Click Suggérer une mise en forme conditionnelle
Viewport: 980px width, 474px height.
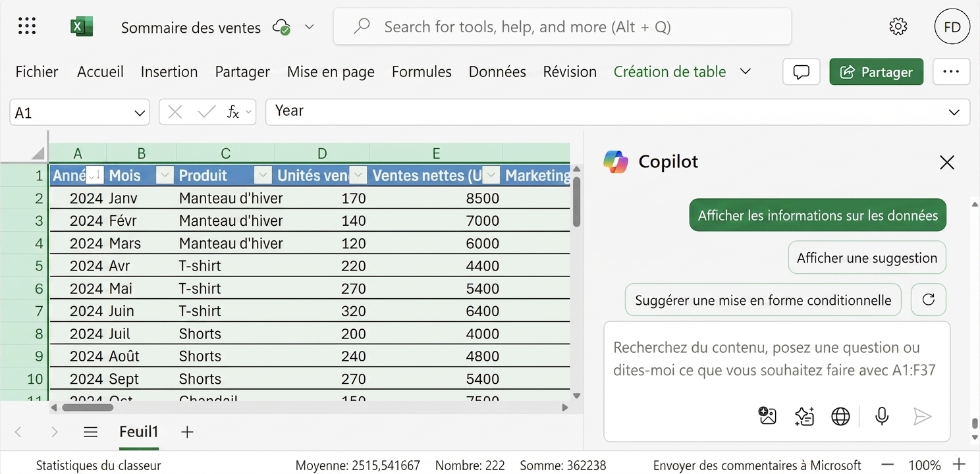[763, 300]
